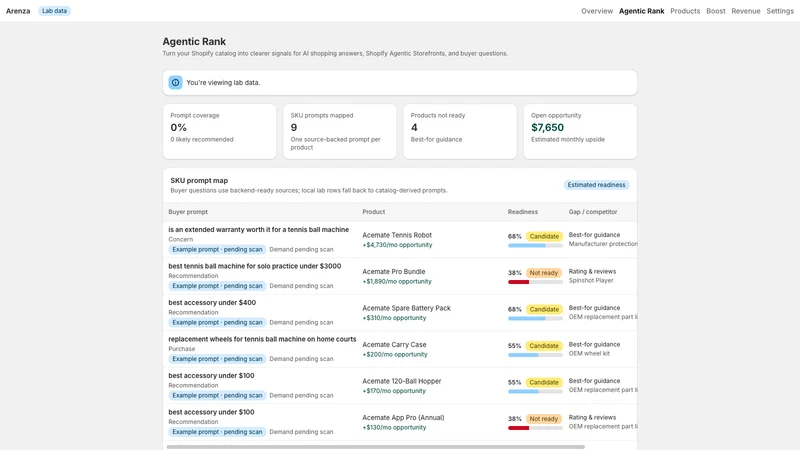
Task: Click the Product column header
Action: 373,212
